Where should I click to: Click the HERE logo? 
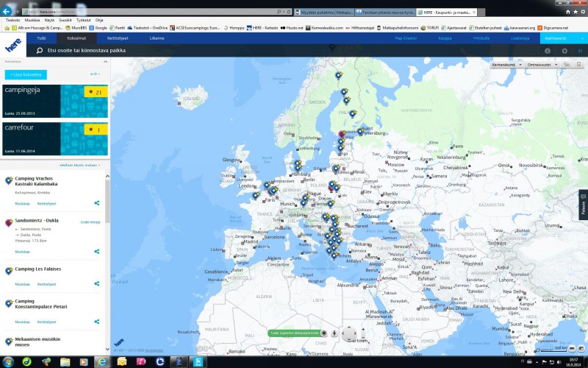tap(12, 45)
